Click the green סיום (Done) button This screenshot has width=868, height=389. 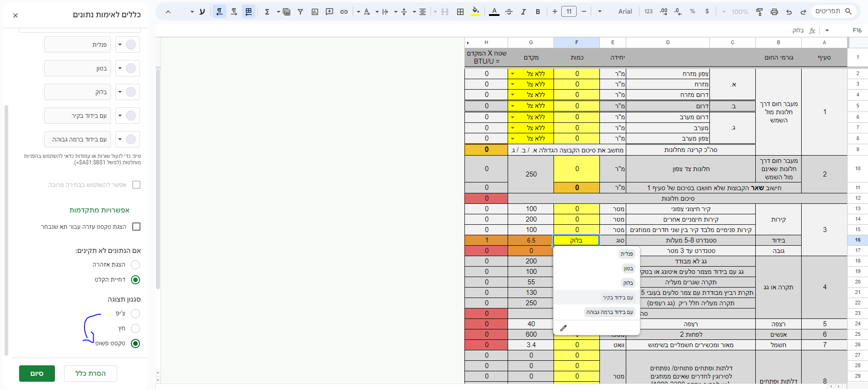point(37,374)
